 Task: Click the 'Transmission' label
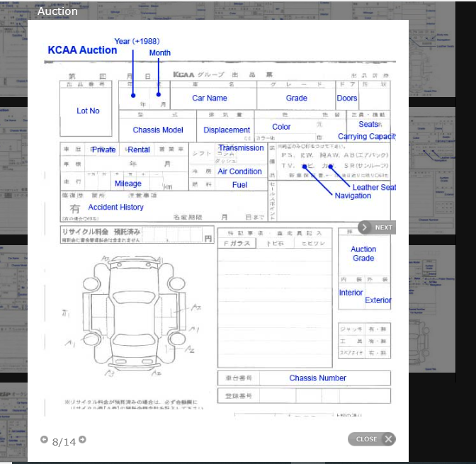click(242, 148)
